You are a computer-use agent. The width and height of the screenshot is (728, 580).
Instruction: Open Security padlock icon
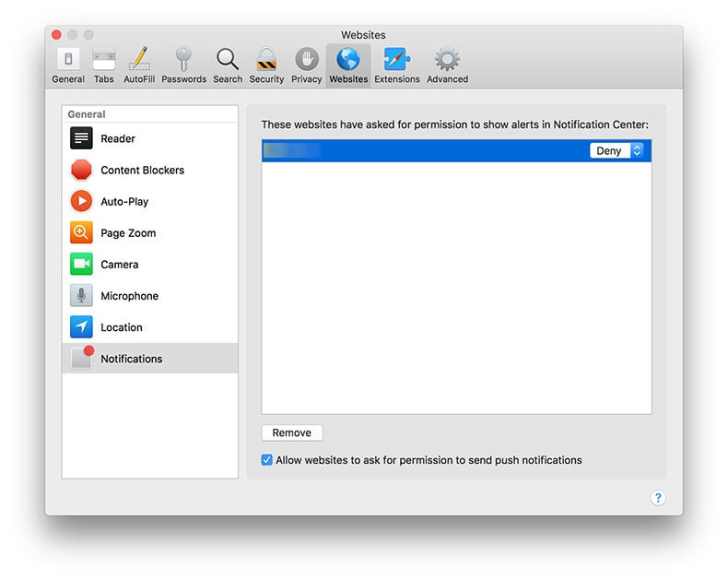(266, 59)
